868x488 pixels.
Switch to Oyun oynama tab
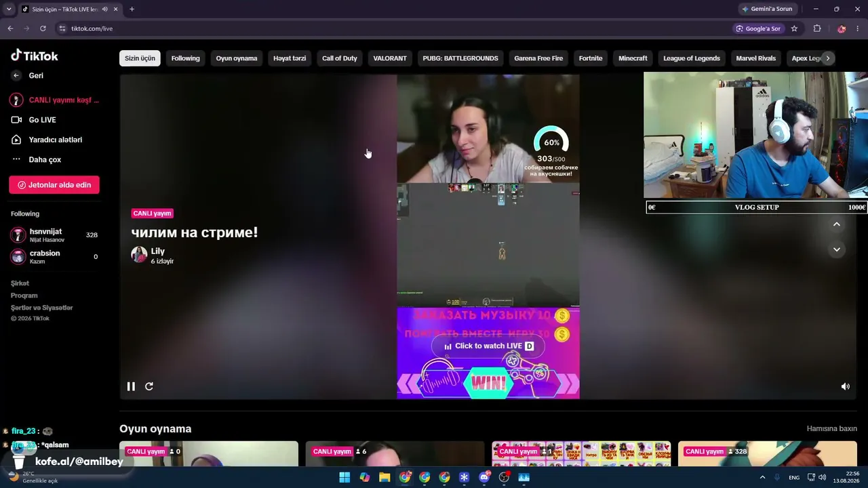pyautogui.click(x=237, y=58)
